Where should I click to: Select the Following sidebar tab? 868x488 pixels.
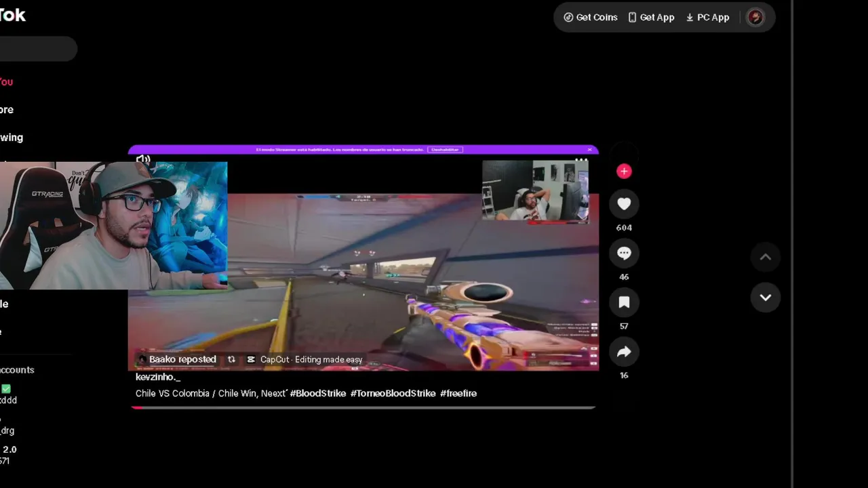pyautogui.click(x=12, y=138)
